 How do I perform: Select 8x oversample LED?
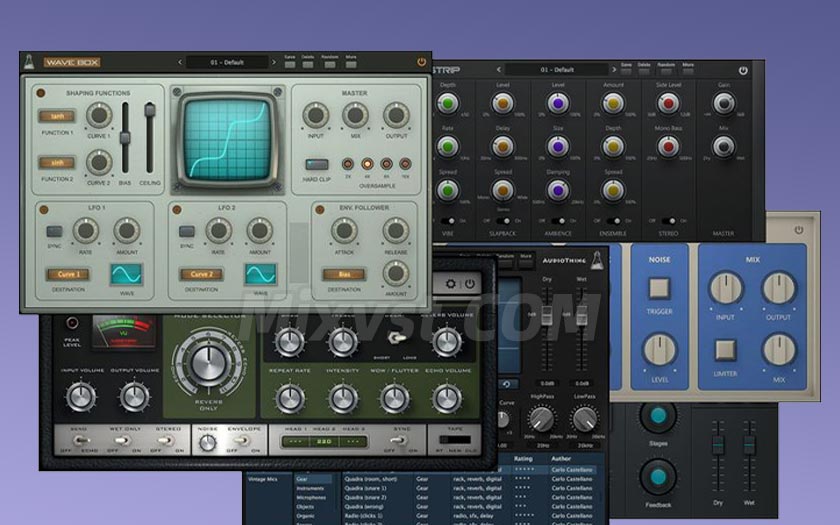coord(386,164)
